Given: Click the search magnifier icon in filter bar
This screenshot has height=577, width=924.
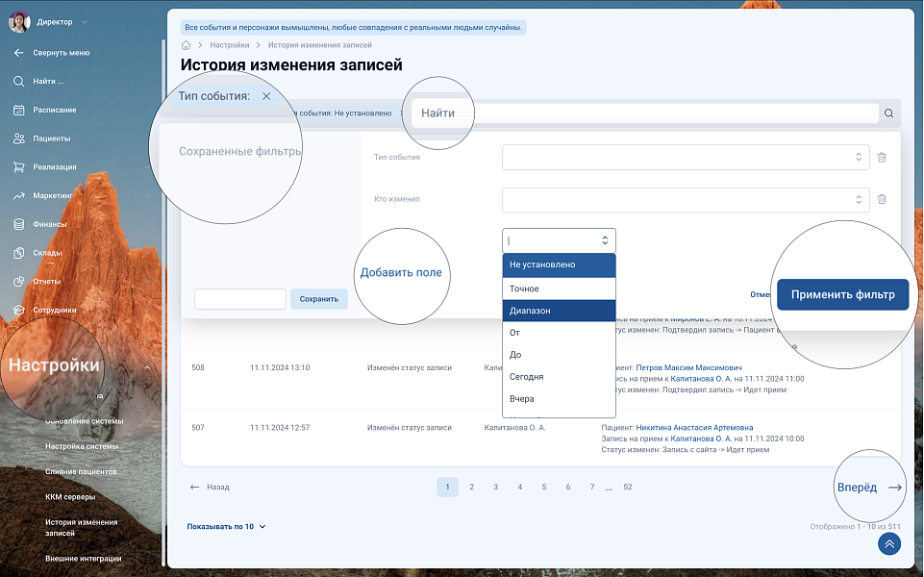Looking at the screenshot, I should [x=888, y=113].
